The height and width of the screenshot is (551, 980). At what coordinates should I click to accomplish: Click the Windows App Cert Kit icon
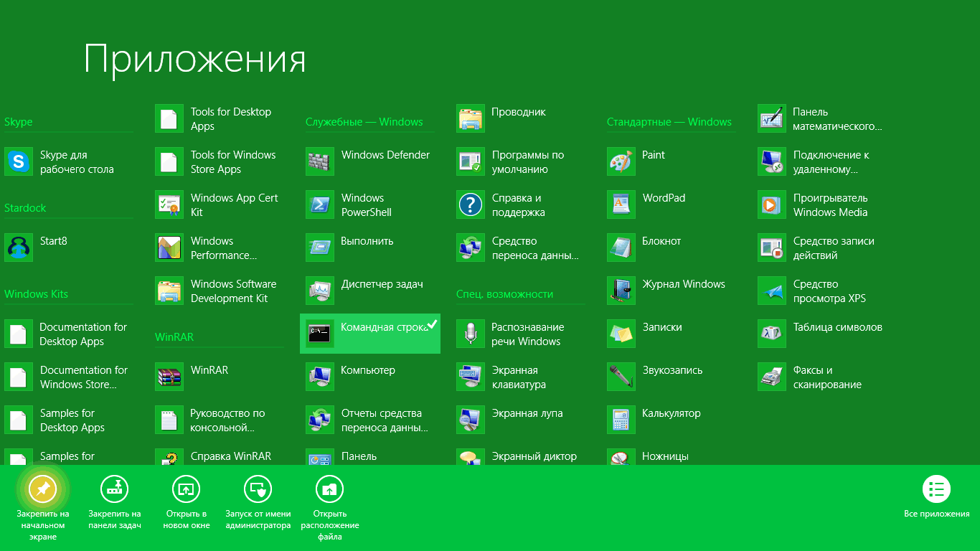[169, 205]
